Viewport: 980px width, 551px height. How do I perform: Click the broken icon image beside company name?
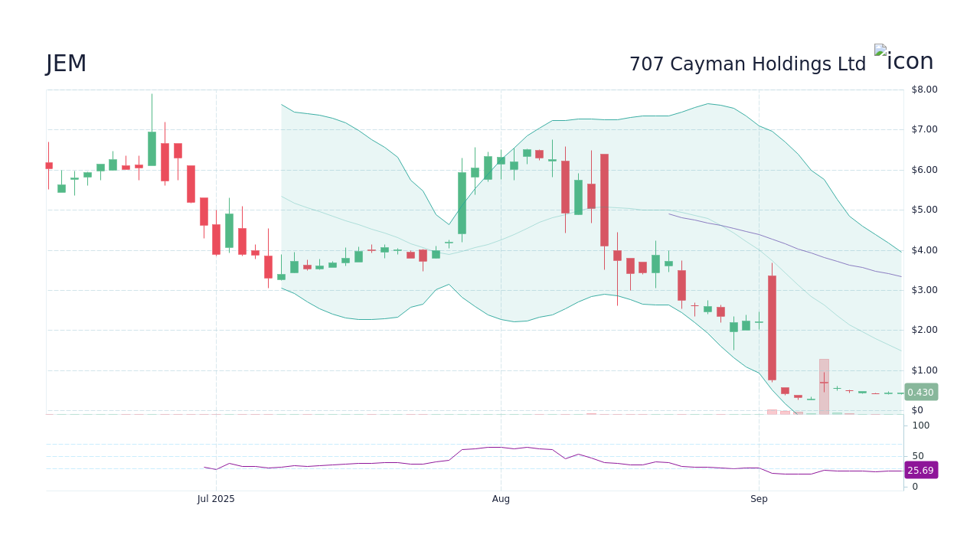click(904, 59)
